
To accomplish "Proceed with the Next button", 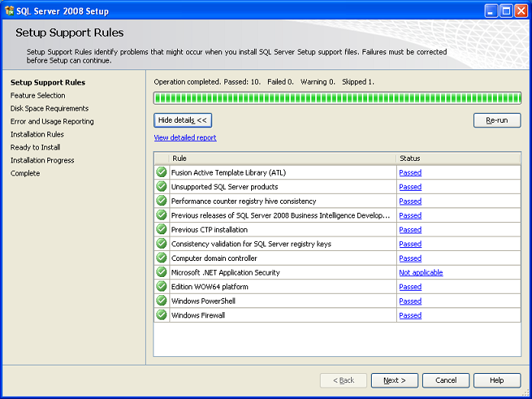I will (x=395, y=381).
